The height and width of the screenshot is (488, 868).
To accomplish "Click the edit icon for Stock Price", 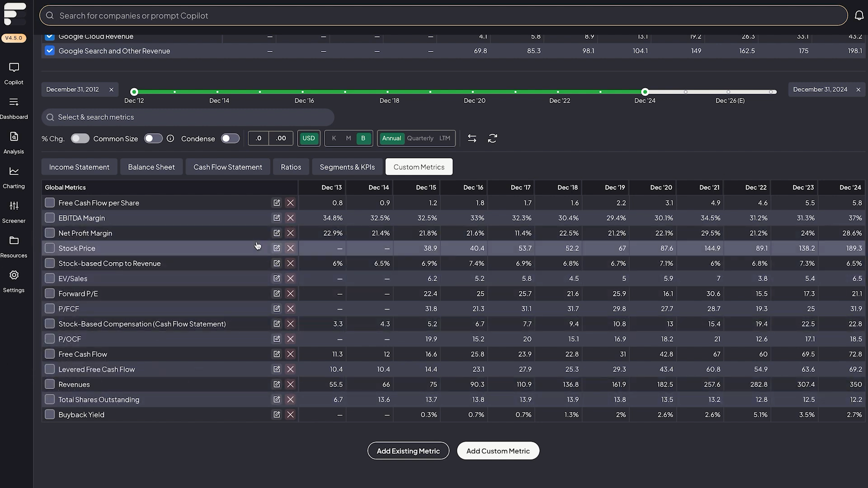I will pos(277,248).
